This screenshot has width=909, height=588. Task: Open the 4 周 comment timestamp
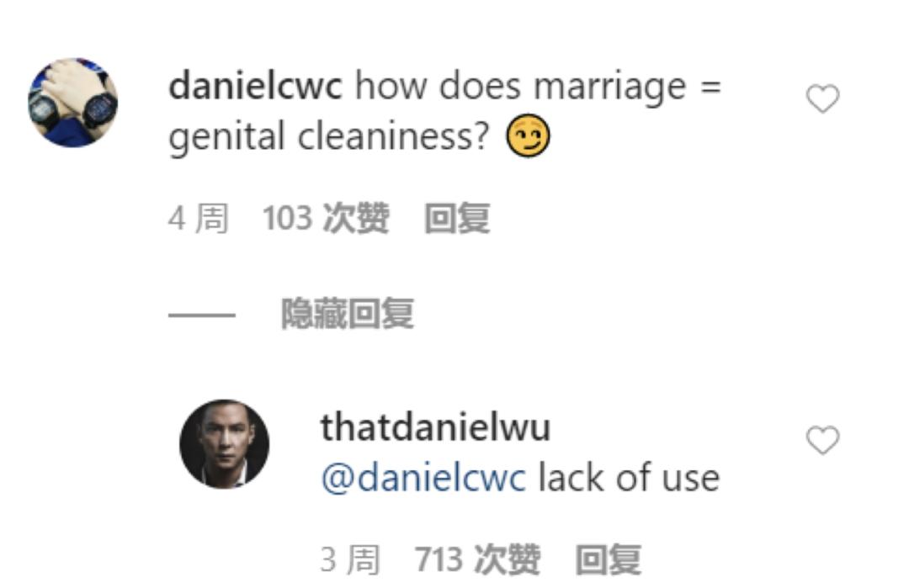point(199,219)
